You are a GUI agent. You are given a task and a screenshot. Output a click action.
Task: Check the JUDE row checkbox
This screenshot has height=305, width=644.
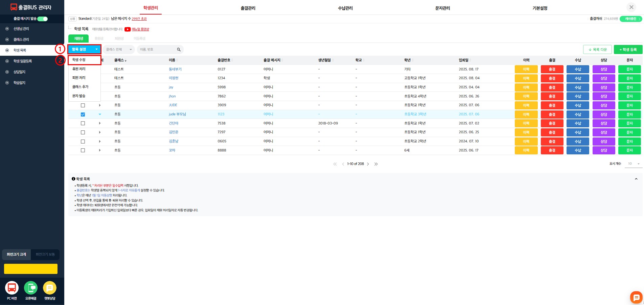click(83, 105)
